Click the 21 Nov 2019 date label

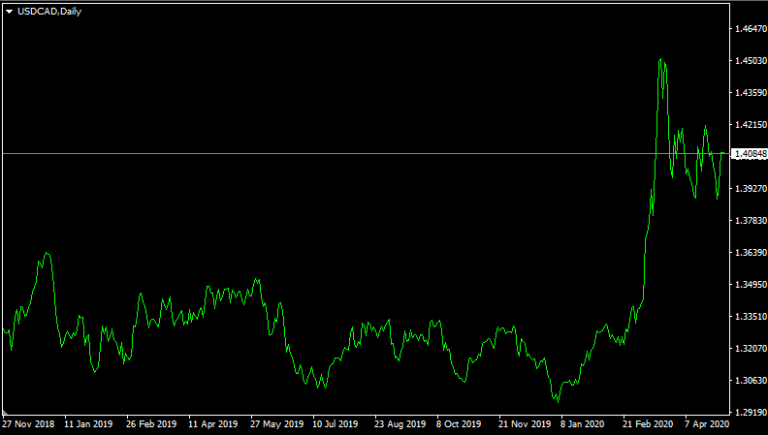[525, 425]
